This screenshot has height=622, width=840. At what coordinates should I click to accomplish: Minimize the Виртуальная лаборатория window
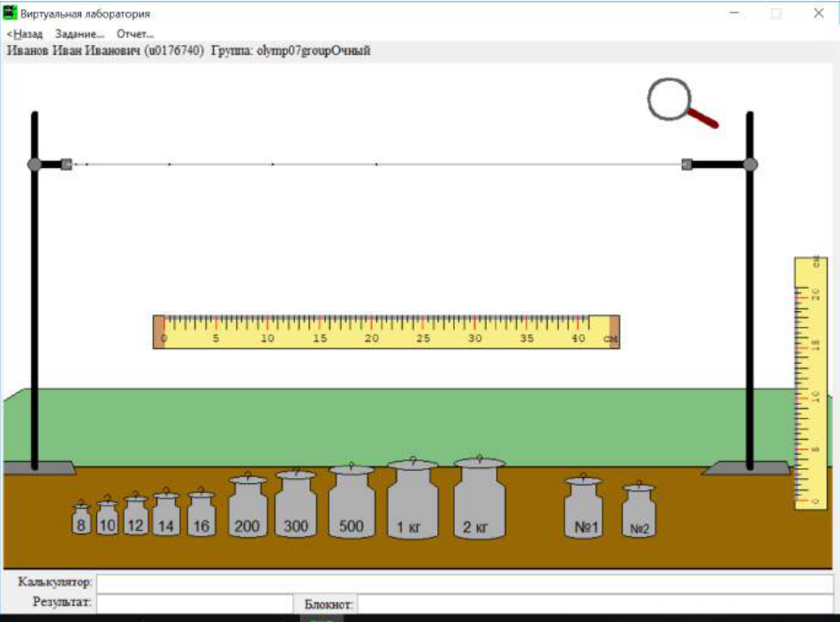point(735,13)
